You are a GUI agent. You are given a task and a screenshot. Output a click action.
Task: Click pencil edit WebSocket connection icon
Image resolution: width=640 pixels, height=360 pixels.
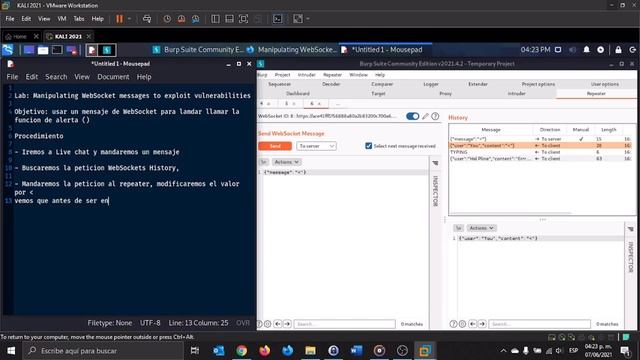pos(425,116)
